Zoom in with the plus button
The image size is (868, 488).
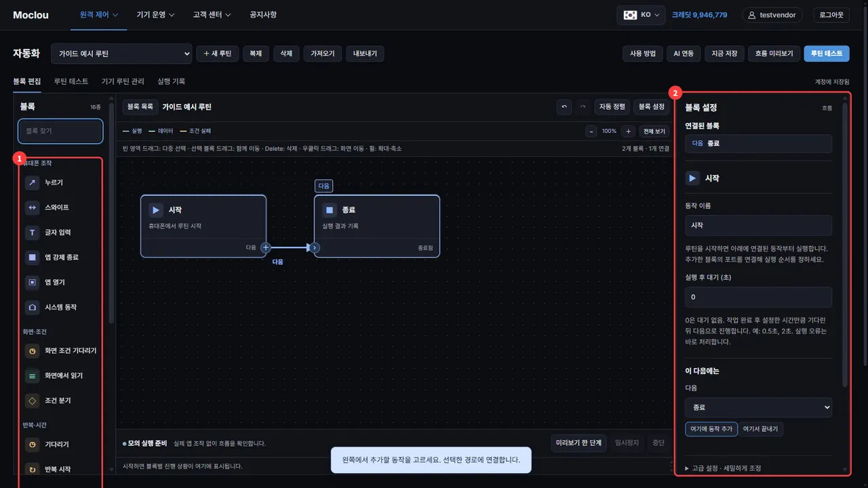click(x=629, y=131)
